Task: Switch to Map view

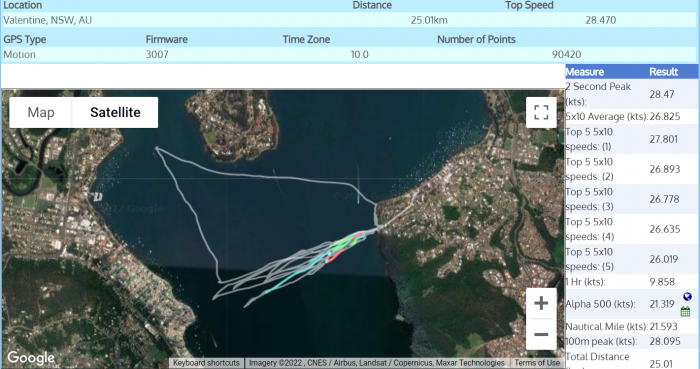Action: click(41, 112)
